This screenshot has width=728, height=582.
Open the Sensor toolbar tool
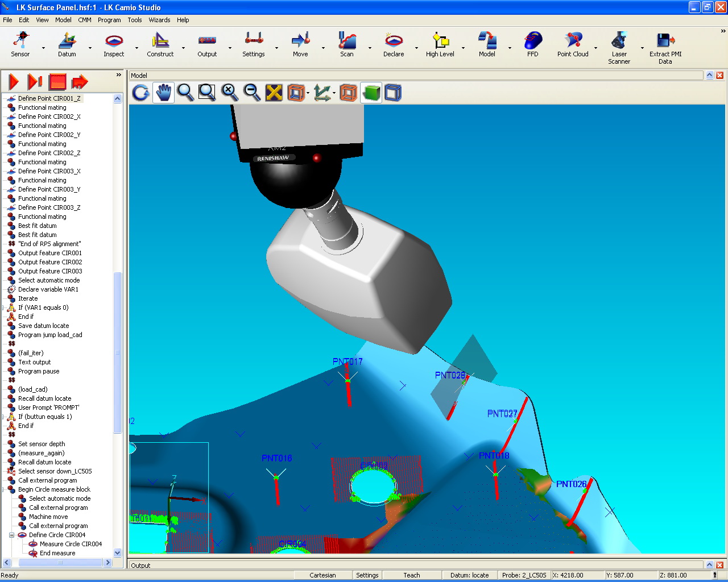20,44
